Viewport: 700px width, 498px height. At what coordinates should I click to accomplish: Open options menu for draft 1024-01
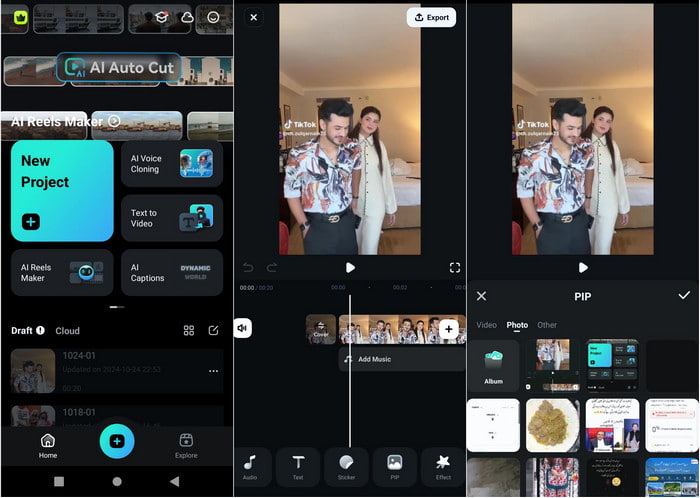(x=213, y=371)
